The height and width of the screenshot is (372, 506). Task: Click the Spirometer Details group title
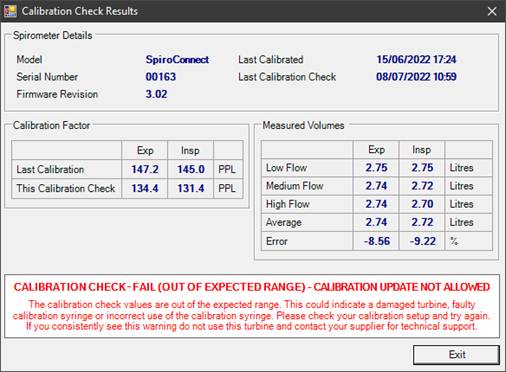(53, 35)
